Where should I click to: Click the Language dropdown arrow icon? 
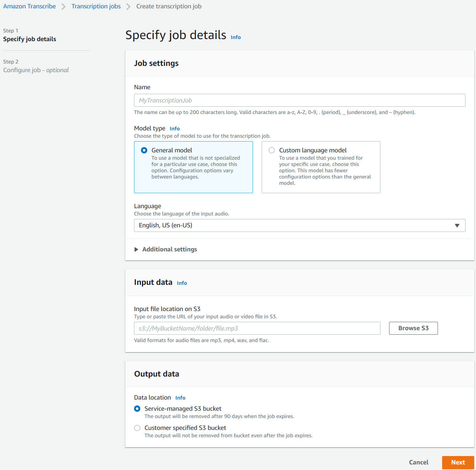tap(457, 226)
